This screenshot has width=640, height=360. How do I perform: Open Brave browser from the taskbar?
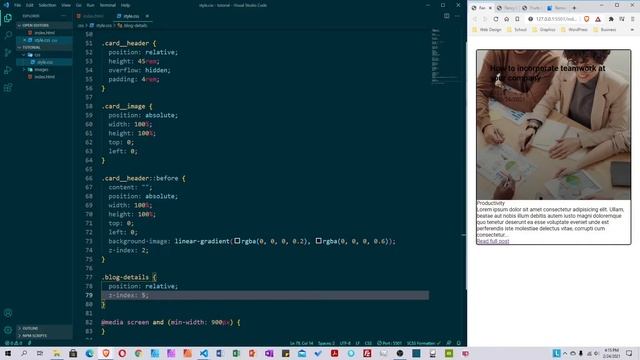coord(106,353)
